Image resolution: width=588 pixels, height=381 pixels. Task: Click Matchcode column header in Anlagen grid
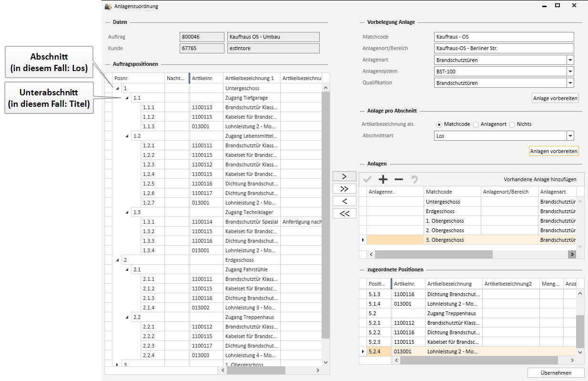(x=452, y=192)
